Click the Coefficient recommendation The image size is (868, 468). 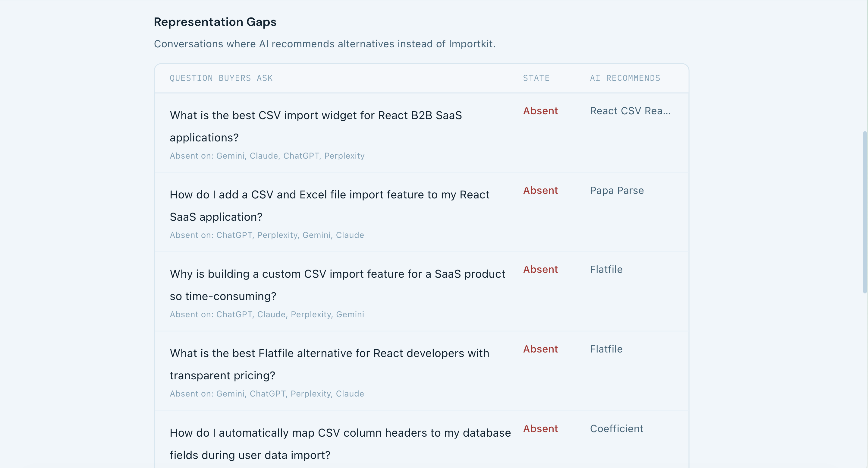coord(616,428)
